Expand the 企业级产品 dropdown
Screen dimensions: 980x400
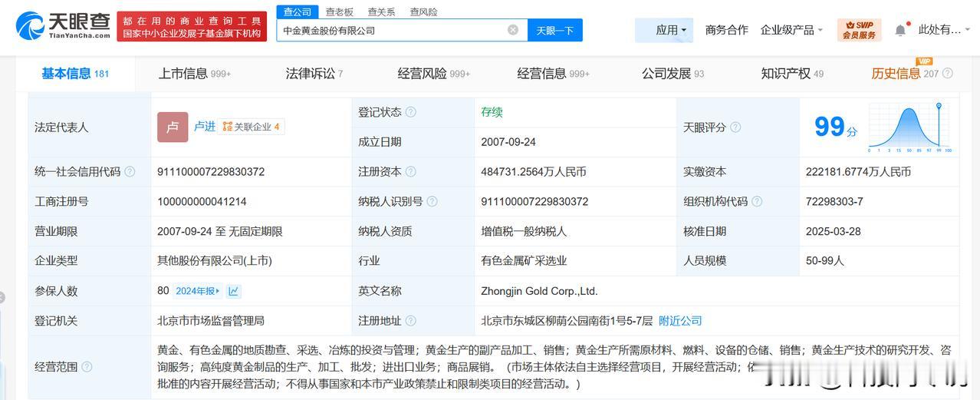pyautogui.click(x=791, y=30)
